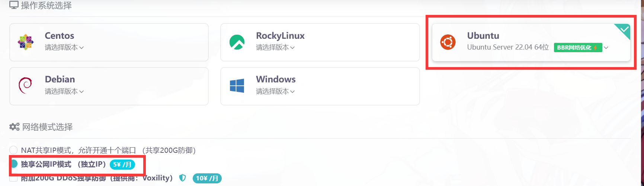Click the 10¥/月 price badge
Viewport: 644px width, 186px height.
pos(207,178)
